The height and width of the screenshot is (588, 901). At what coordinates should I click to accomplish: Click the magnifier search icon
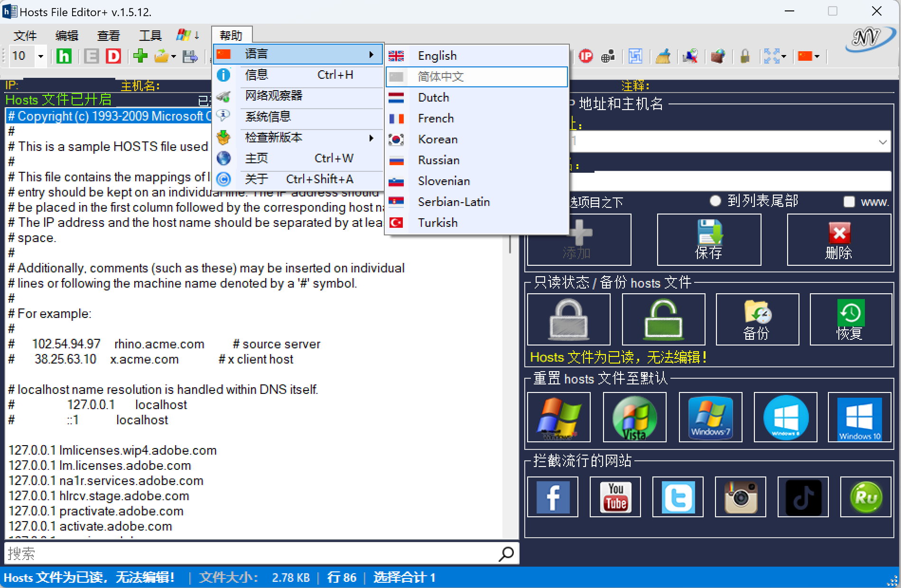(506, 553)
